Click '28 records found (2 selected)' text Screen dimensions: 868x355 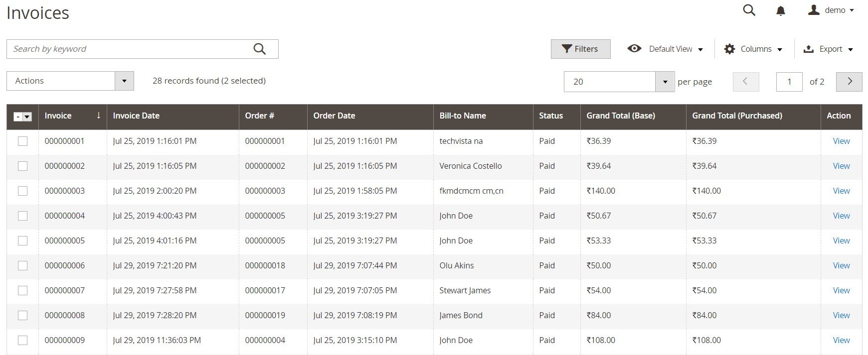[209, 81]
